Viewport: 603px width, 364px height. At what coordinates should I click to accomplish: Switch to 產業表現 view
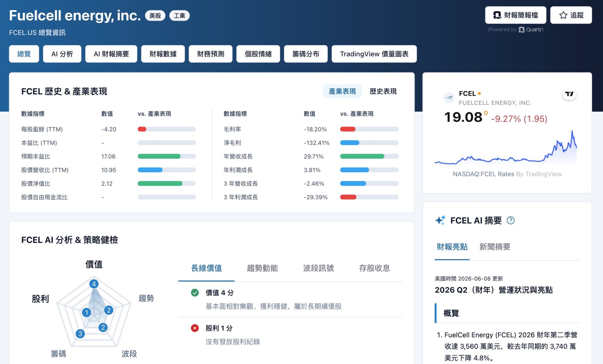click(342, 91)
